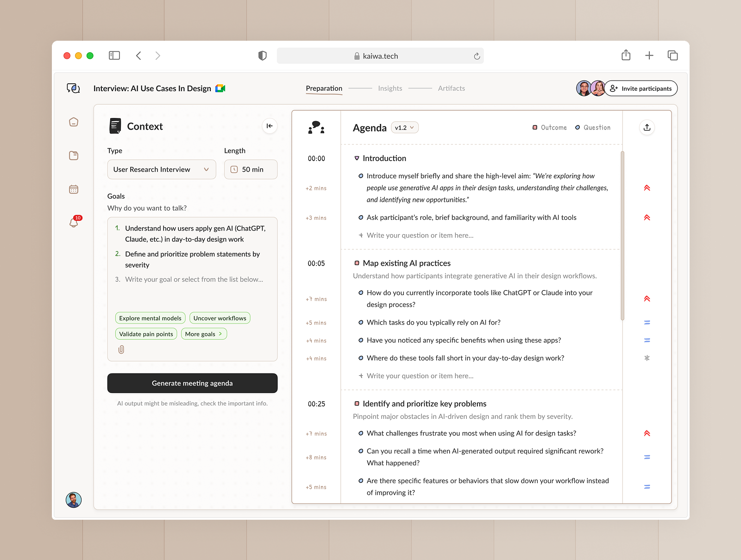Click the gray asterisk priority marker
Image resolution: width=741 pixels, height=560 pixels.
pyautogui.click(x=647, y=358)
